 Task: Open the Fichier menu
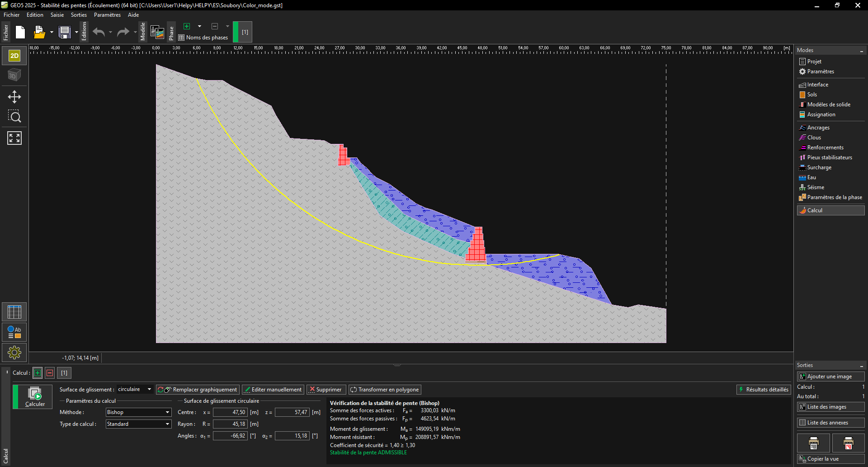pyautogui.click(x=12, y=15)
